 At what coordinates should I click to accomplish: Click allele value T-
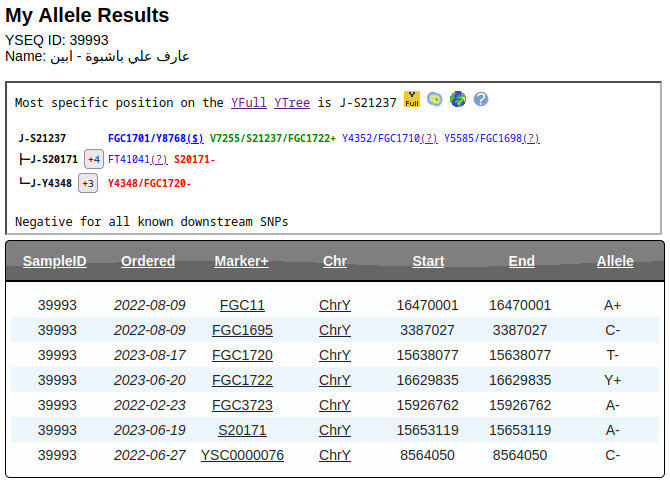click(x=613, y=355)
